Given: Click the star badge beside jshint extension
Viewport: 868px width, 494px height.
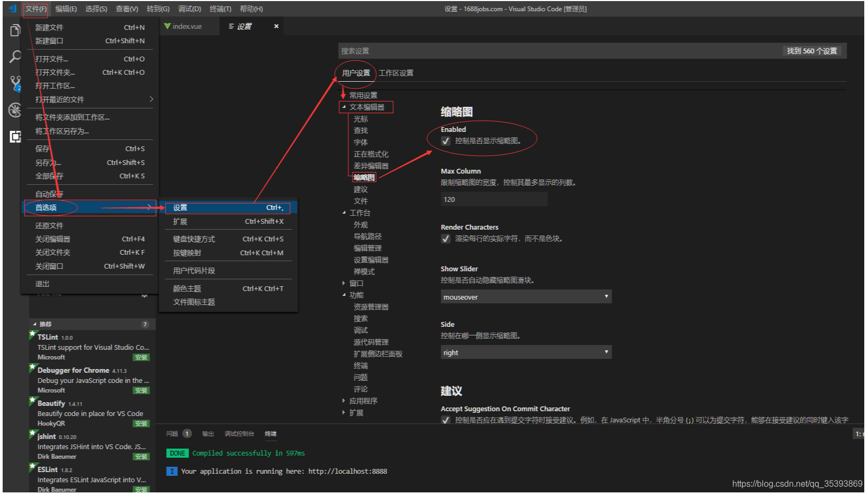Looking at the screenshot, I should [33, 434].
